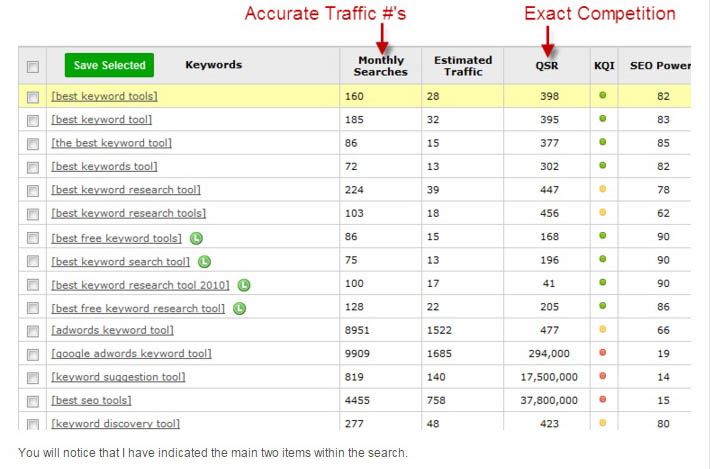This screenshot has width=710, height=469.
Task: Click green KQI dot for best keywords tool
Action: click(603, 165)
